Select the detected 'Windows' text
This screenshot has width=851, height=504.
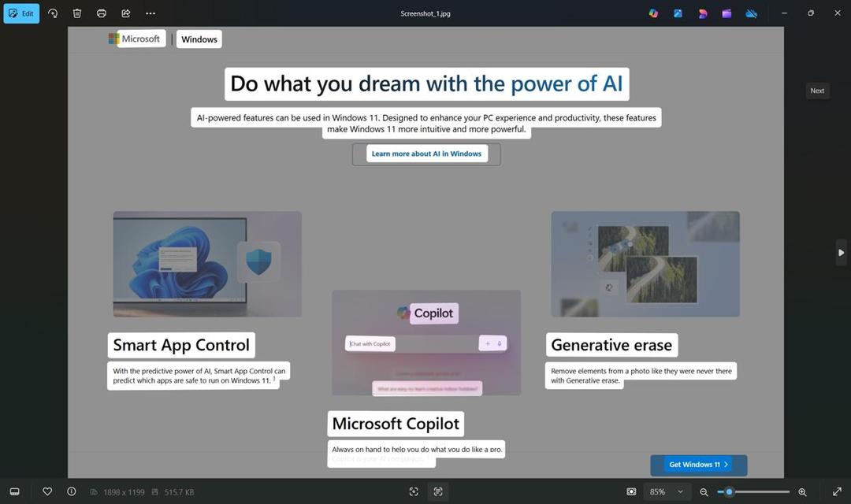pos(199,39)
